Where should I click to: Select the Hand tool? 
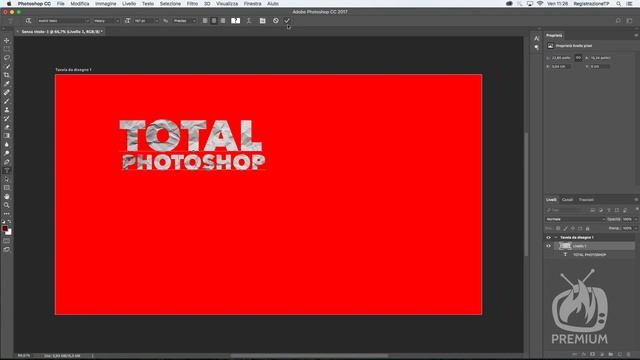[7, 196]
